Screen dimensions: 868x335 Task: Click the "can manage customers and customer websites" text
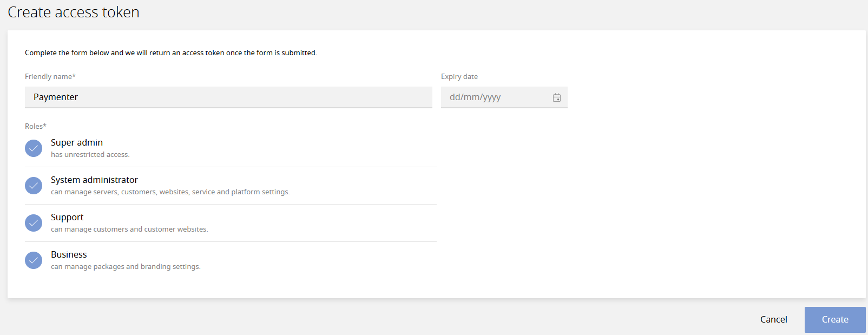tap(129, 229)
